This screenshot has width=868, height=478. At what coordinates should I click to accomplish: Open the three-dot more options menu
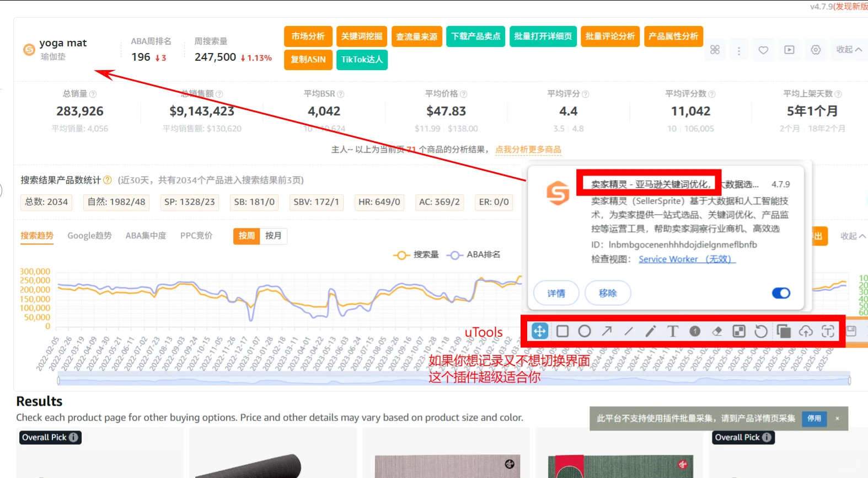[739, 51]
